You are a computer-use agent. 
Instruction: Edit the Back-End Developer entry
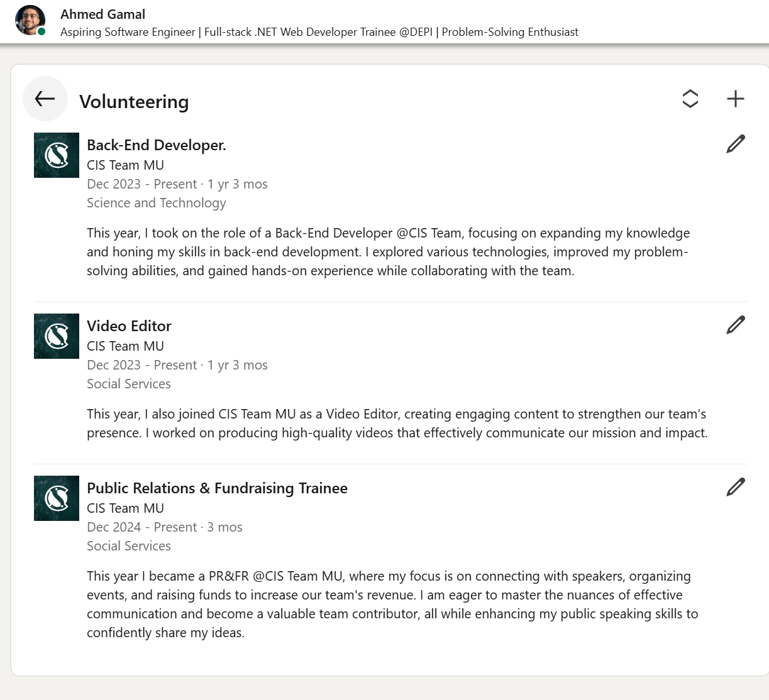point(735,144)
